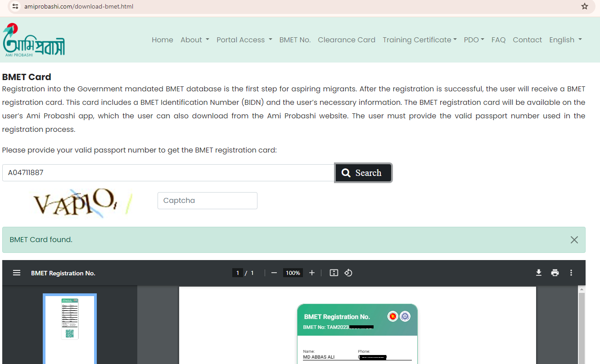This screenshot has width=600, height=364.
Task: Click the Ami Probashi logo
Action: point(34,40)
